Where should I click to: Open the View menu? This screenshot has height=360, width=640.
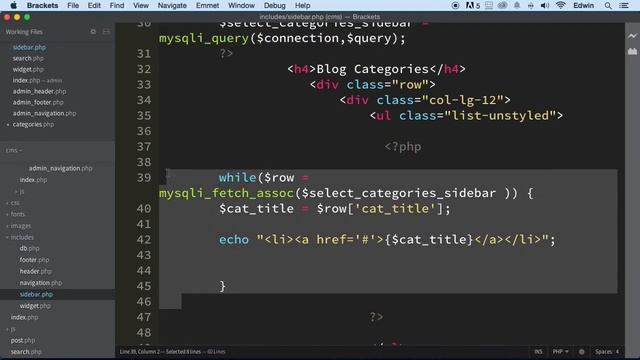tap(141, 6)
